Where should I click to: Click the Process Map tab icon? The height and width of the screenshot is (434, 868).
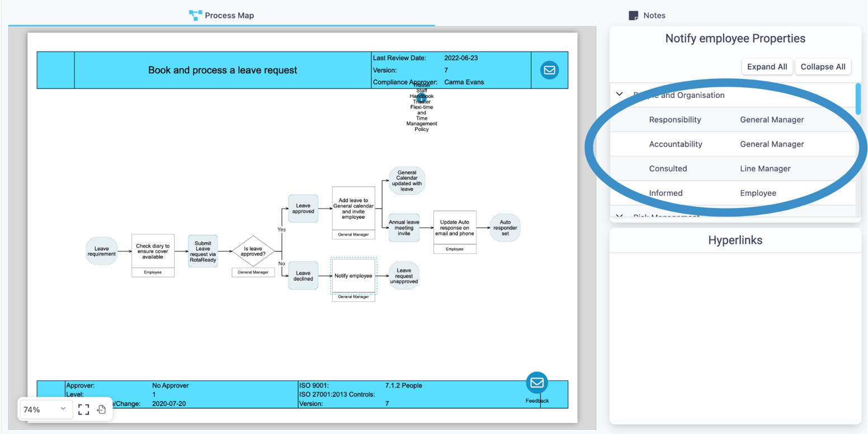(x=195, y=15)
